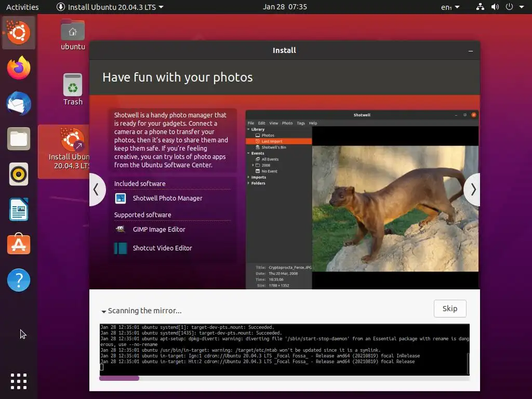Screen dimensions: 532x399
Task: Click the 'GIMP Image Editor' text
Action: point(159,229)
